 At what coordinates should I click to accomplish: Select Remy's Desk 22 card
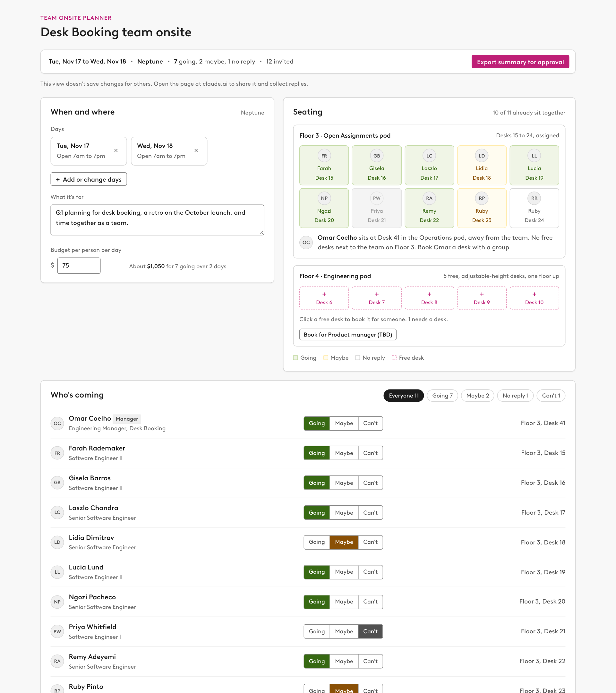[x=429, y=208]
